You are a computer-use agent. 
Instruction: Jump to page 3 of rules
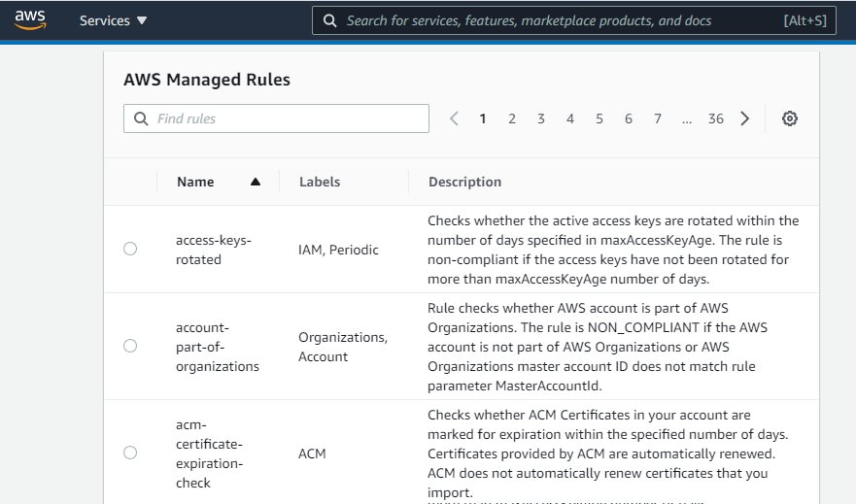[x=541, y=118]
